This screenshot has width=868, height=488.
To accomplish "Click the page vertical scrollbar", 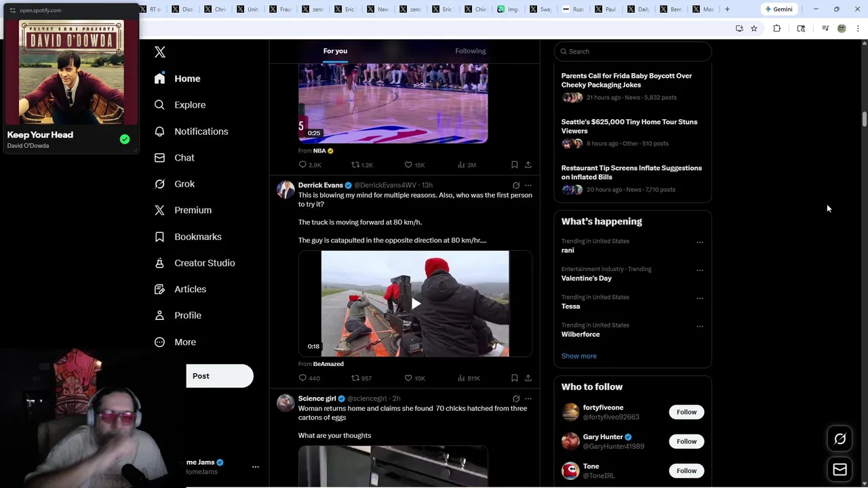I will pos(865,119).
